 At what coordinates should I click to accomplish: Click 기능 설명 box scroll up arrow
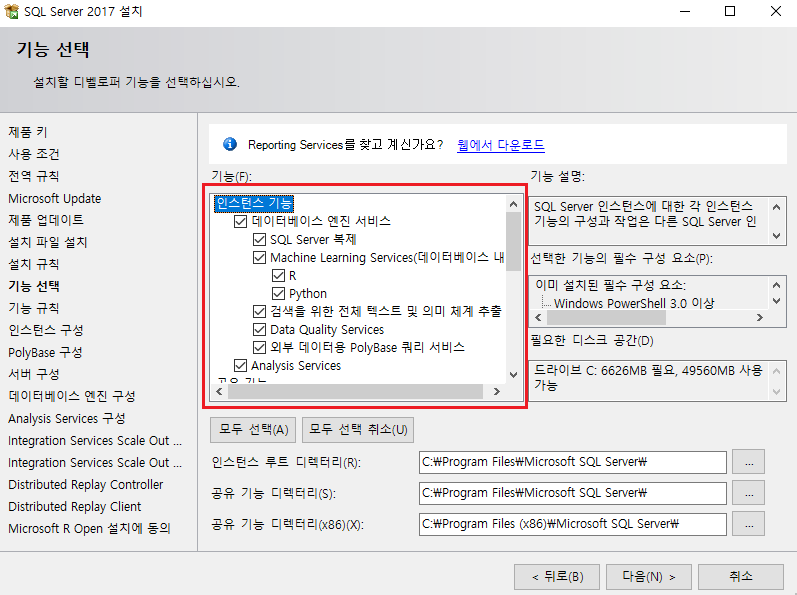tap(776, 207)
